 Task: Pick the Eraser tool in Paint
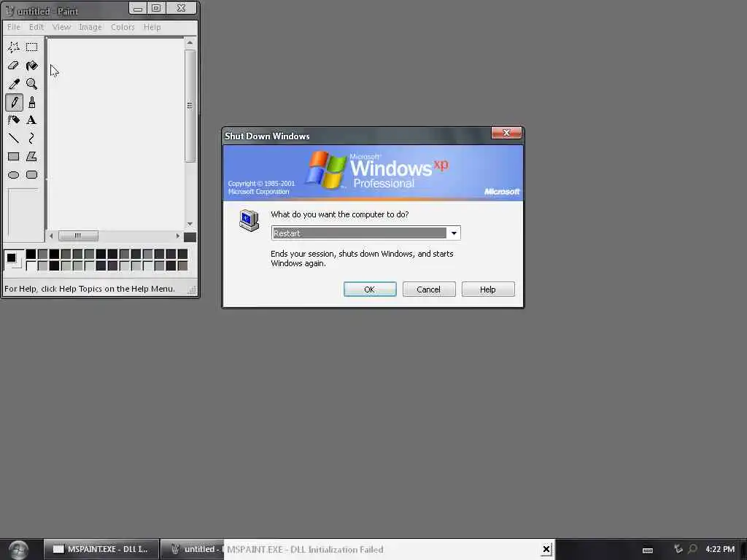coord(13,65)
